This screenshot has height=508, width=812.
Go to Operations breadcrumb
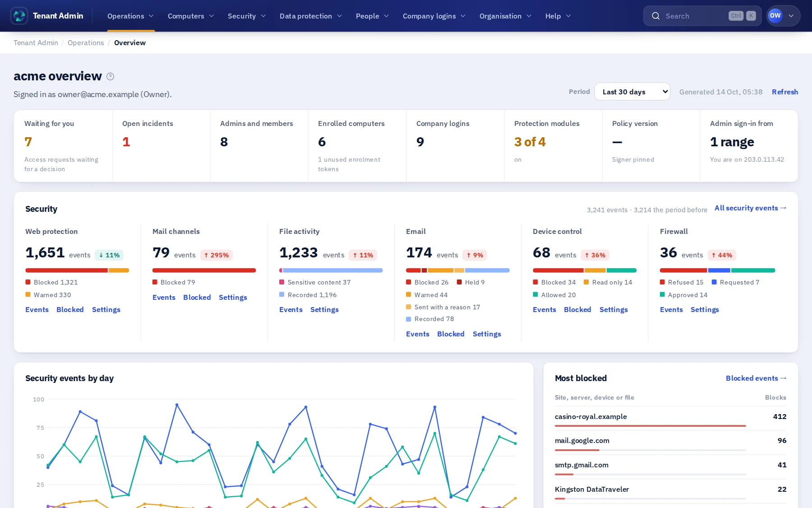point(86,43)
